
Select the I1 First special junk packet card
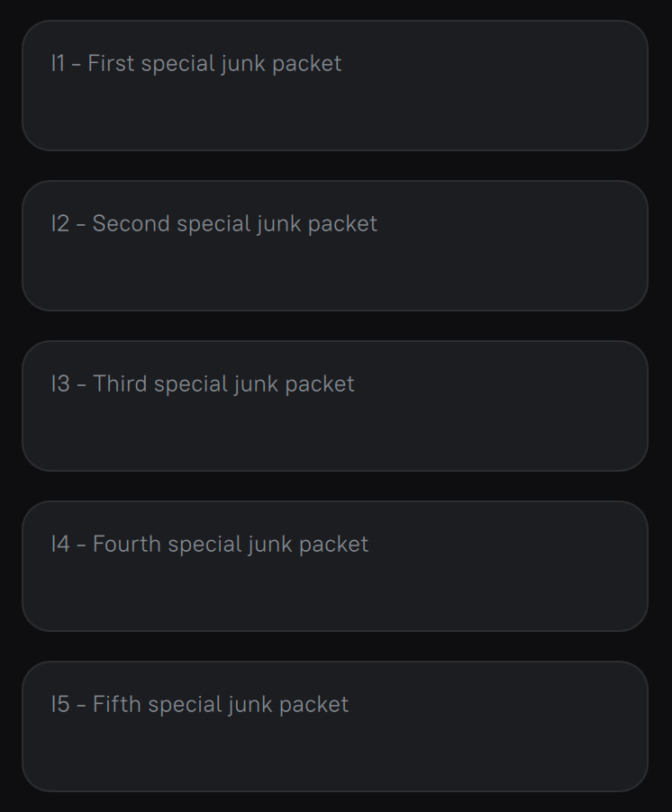[335, 86]
